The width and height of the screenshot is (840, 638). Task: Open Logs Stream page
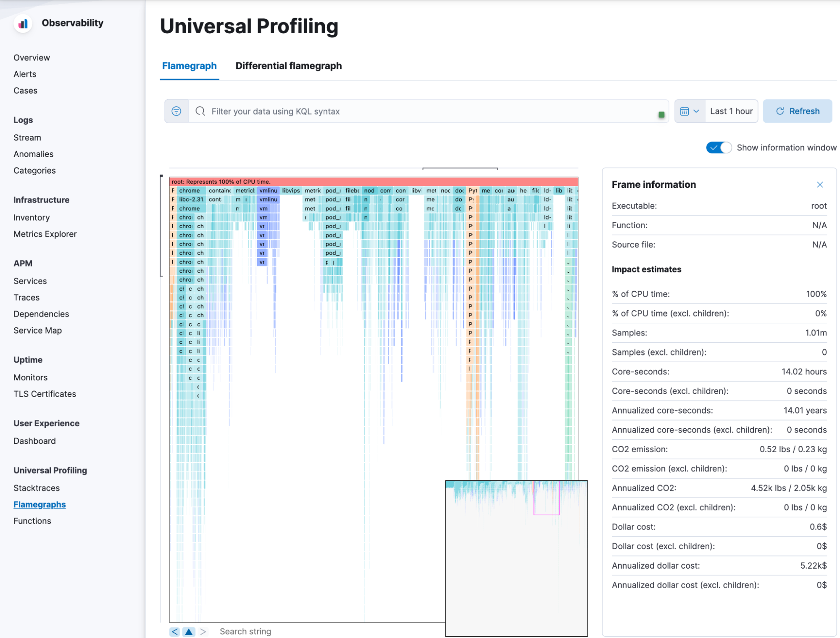click(x=27, y=137)
